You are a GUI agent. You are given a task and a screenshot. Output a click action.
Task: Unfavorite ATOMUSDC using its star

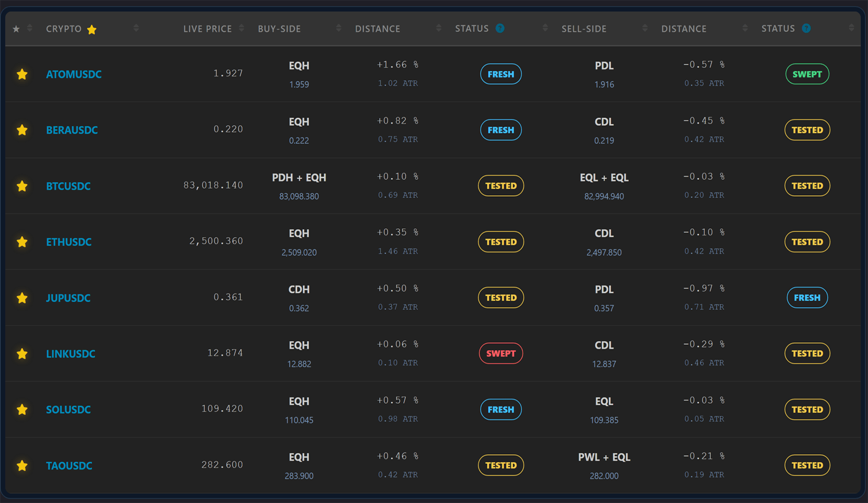coord(22,74)
